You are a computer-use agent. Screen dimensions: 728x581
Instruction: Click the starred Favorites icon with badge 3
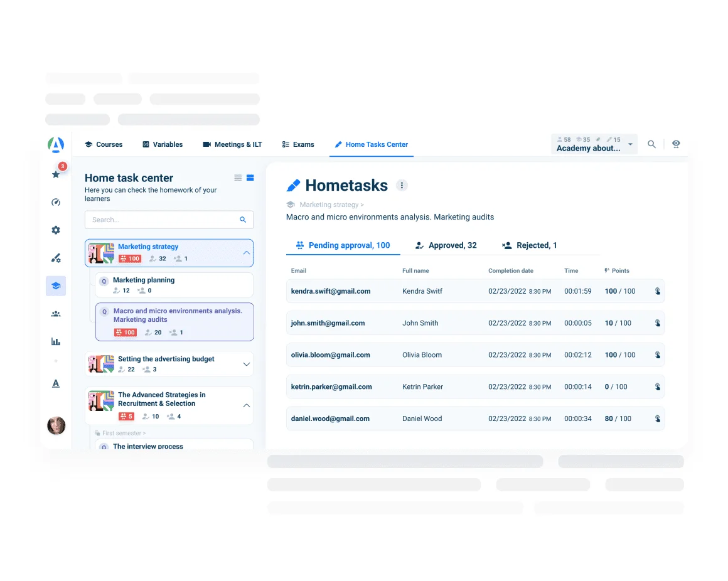pyautogui.click(x=55, y=174)
